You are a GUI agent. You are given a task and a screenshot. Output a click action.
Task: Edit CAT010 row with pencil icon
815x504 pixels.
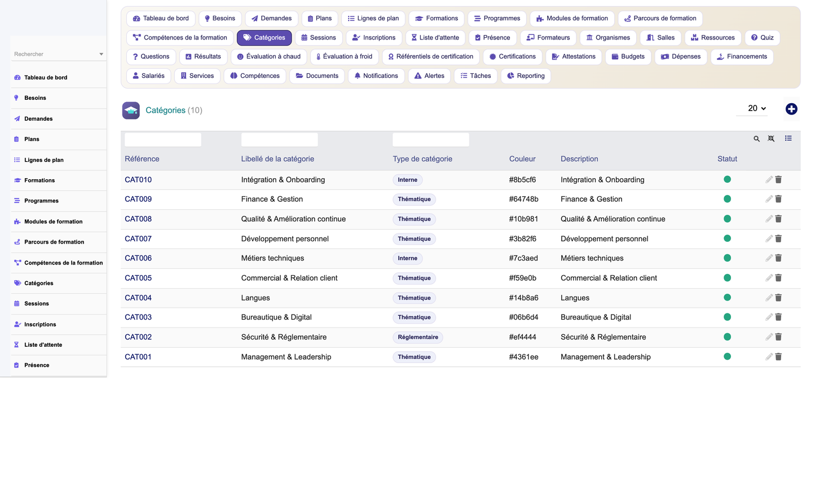coord(769,179)
